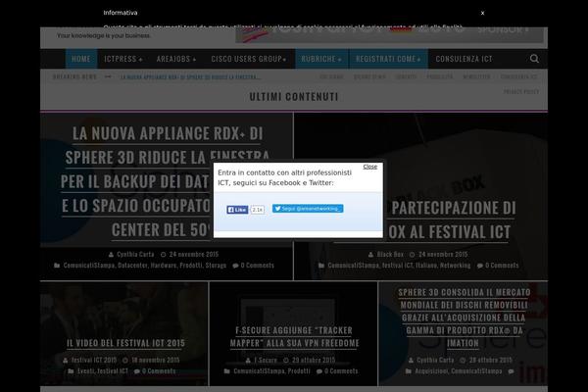Click the top sponsor banner image
The width and height of the screenshot is (588, 392).
[x=389, y=34]
